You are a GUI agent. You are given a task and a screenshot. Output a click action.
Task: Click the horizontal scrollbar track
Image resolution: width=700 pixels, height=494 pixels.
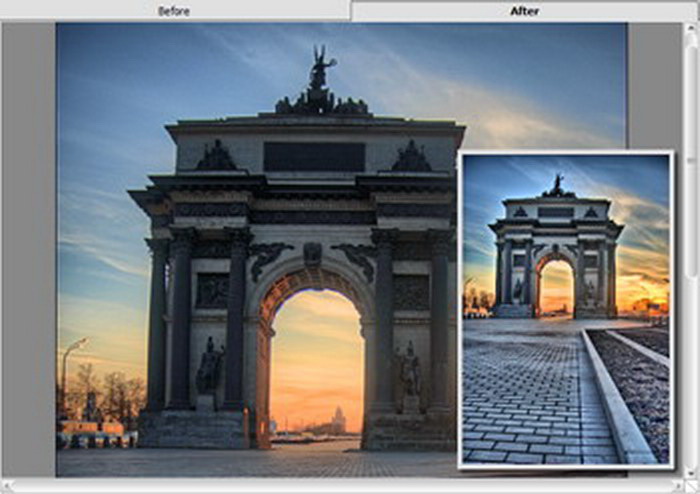coord(343,486)
